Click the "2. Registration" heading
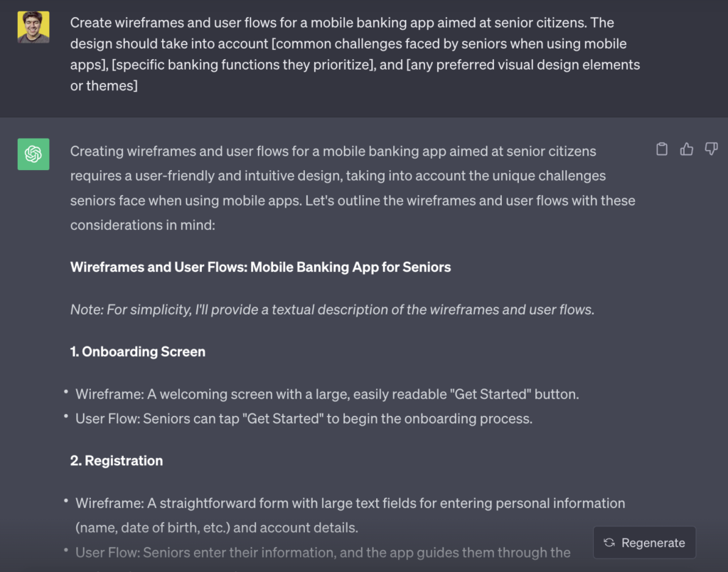This screenshot has width=728, height=572. pos(117,460)
